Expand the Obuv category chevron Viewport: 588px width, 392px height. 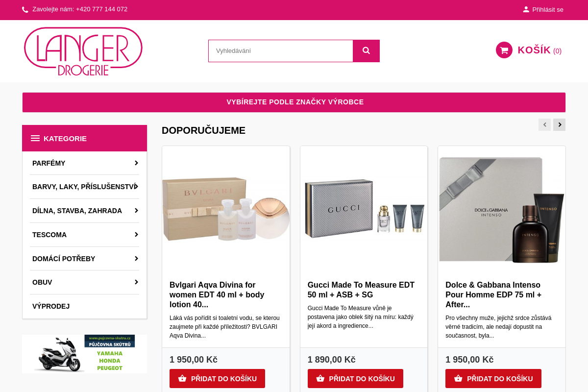(136, 282)
